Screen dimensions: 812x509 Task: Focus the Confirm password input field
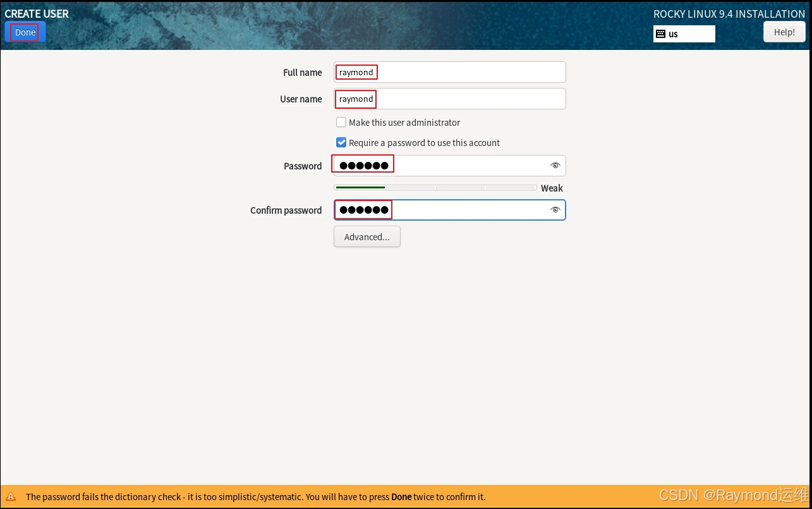(450, 210)
